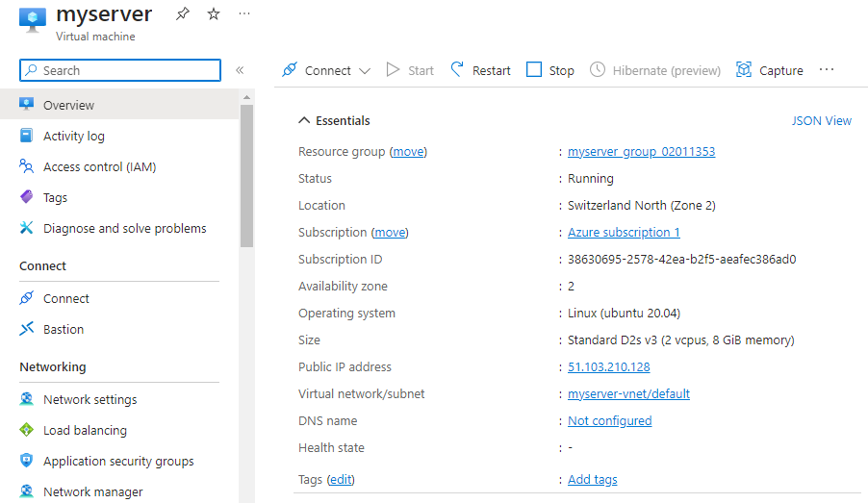The width and height of the screenshot is (868, 503).
Task: Click move link next to Resource group
Action: pyautogui.click(x=409, y=152)
